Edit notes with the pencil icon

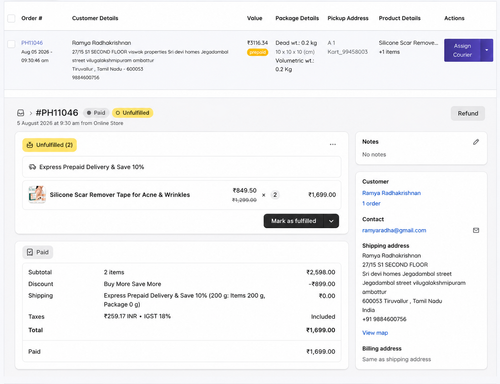pos(476,142)
